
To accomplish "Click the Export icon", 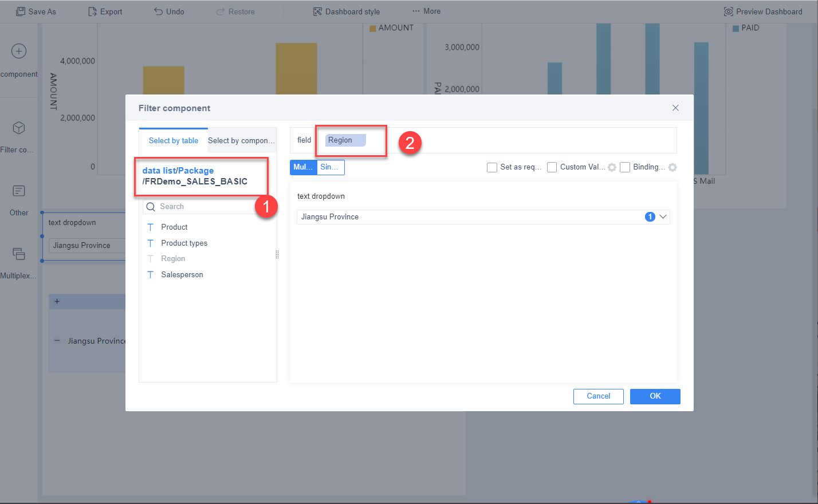I will (92, 11).
